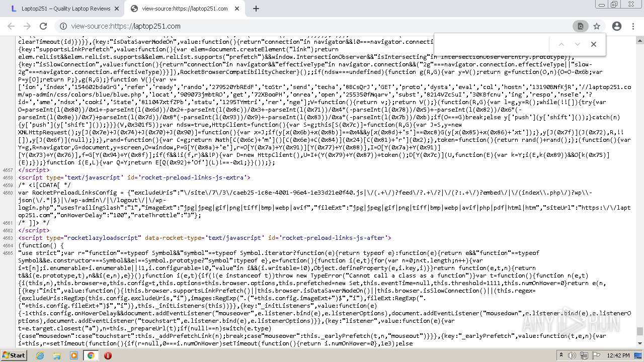
Task: Click source line number 4663
Action: click(x=8, y=238)
